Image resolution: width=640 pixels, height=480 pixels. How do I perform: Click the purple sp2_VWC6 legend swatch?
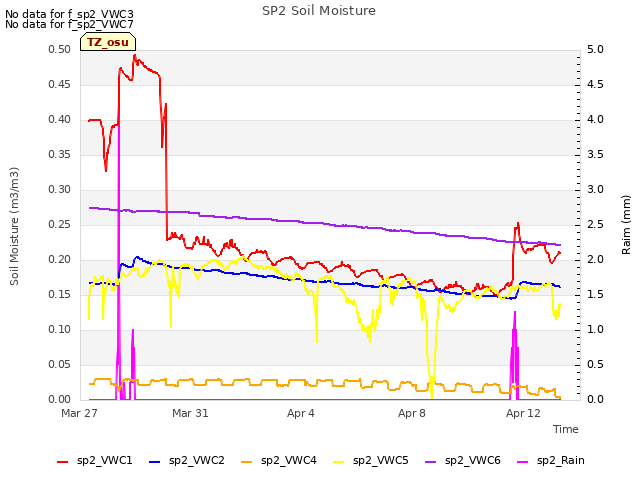(431, 462)
